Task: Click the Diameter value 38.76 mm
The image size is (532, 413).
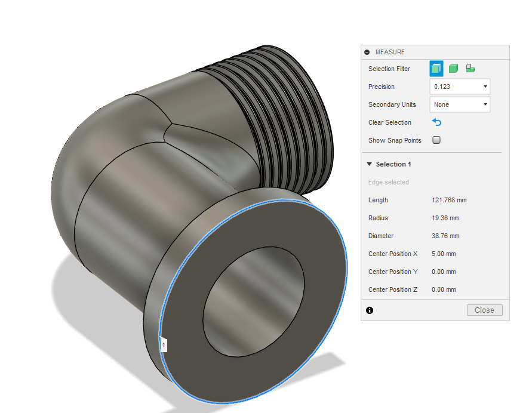Action: coord(445,236)
